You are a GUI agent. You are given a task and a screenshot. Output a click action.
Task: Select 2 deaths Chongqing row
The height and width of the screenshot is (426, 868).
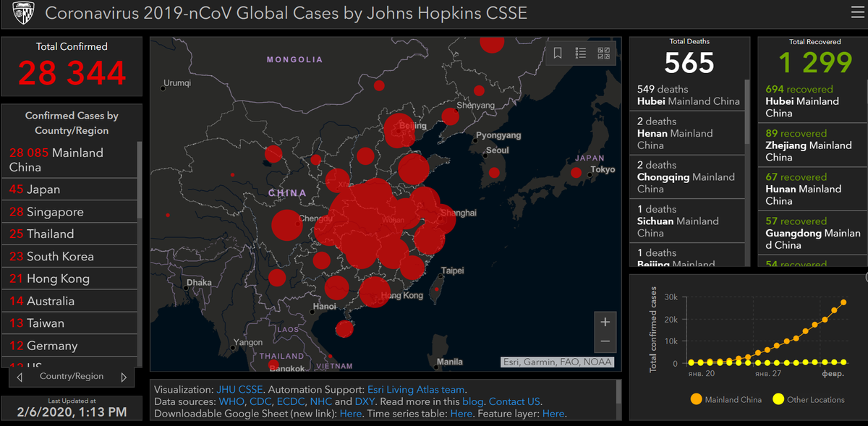[687, 176]
